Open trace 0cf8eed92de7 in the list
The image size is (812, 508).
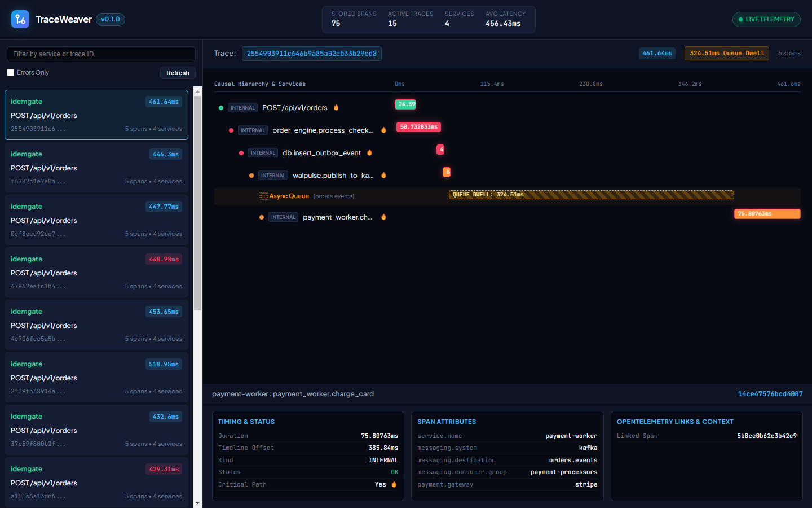96,220
